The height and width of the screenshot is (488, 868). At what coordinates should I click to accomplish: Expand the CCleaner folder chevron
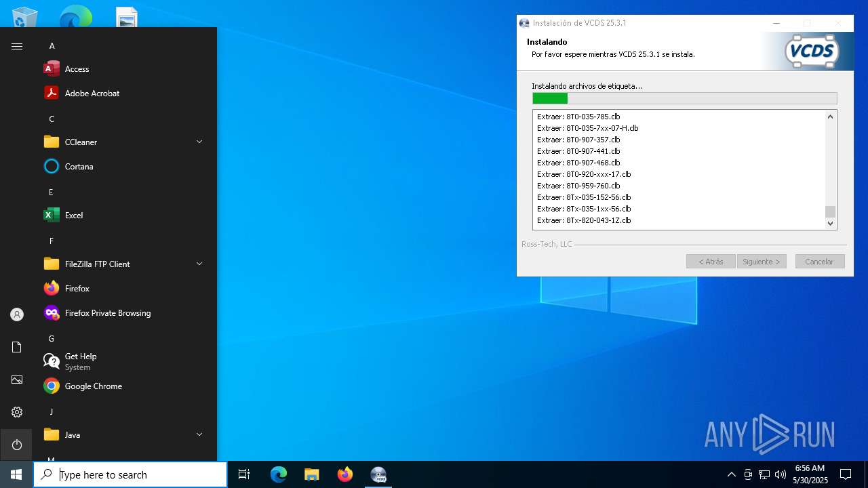click(199, 142)
